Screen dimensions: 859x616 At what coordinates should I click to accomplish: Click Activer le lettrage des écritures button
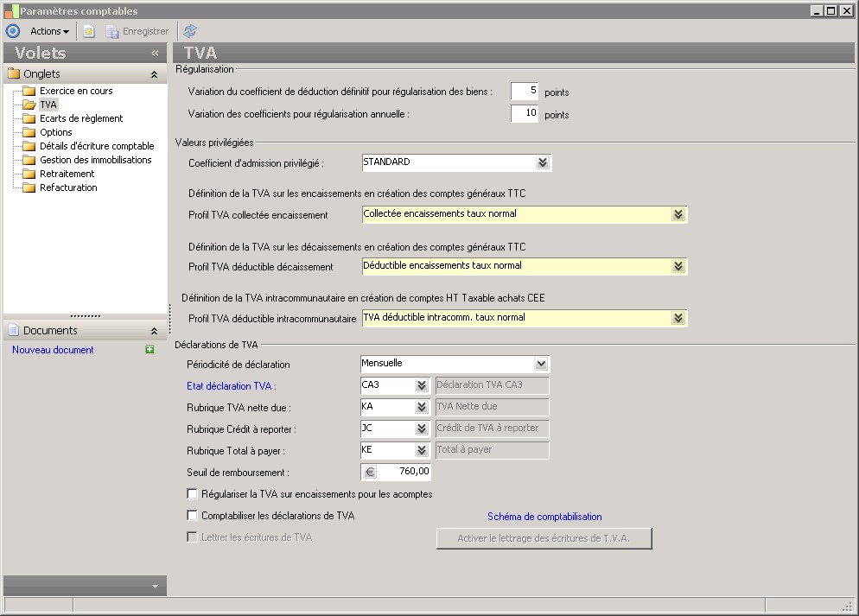tap(544, 538)
